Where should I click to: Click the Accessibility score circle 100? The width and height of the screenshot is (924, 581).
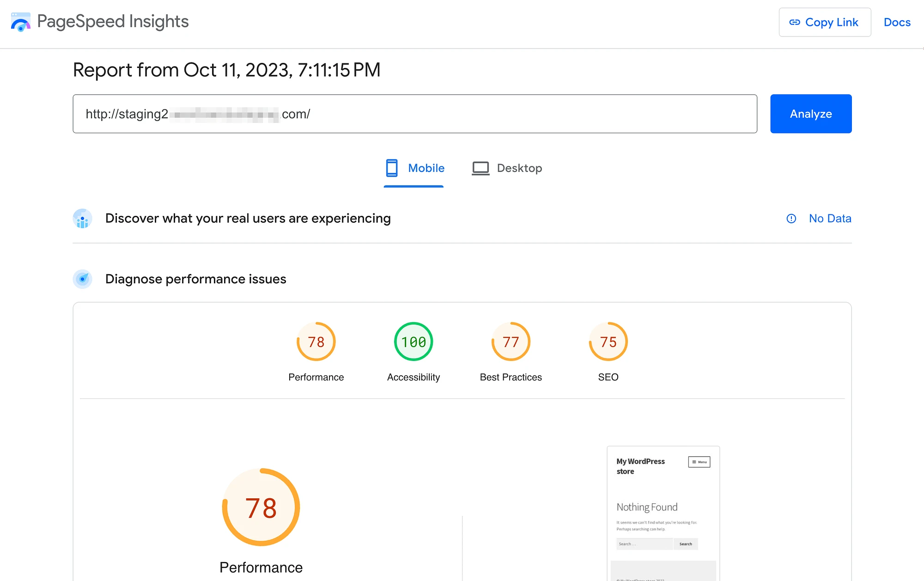[x=413, y=342]
